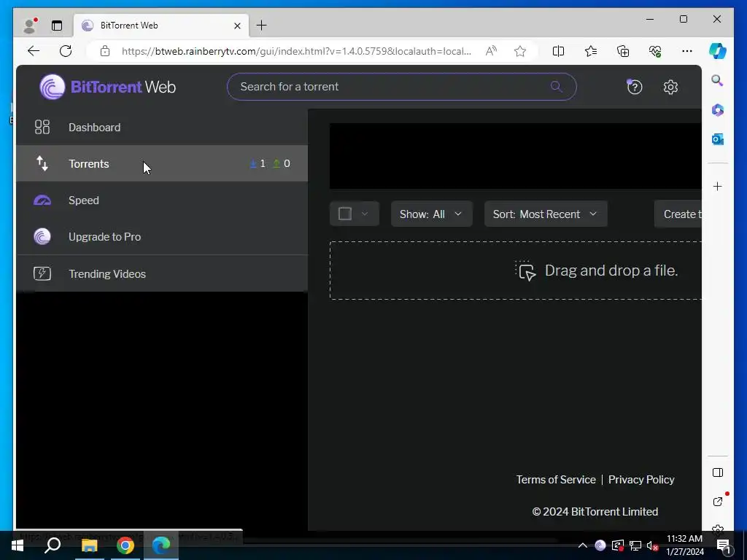
Task: Open Trending Videos in sidebar
Action: 162,274
